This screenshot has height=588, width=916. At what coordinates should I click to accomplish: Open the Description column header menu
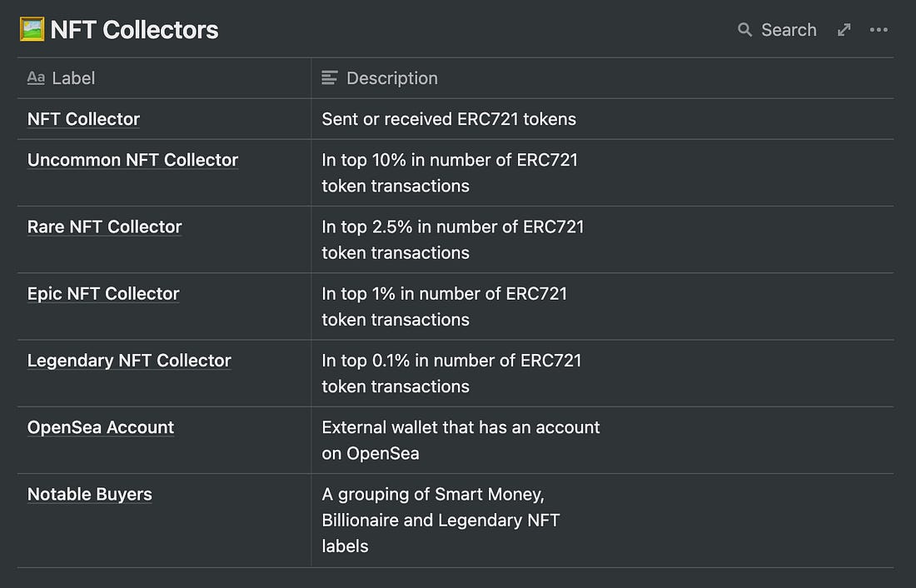(602, 77)
